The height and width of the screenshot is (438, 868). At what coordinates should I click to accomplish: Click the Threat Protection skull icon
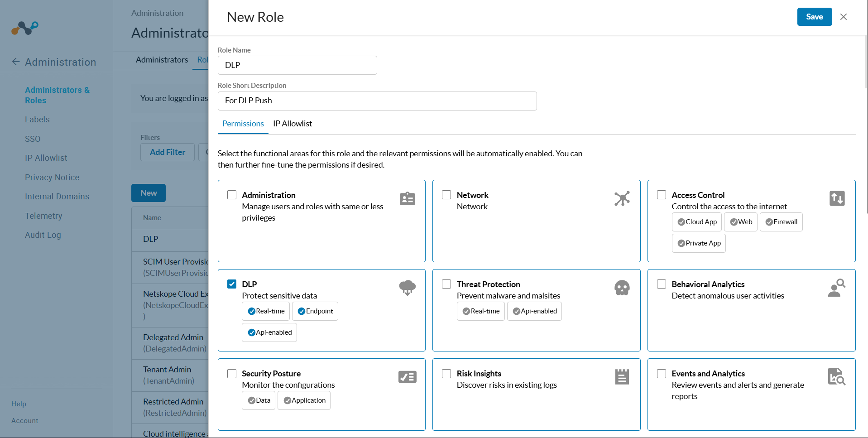(622, 288)
